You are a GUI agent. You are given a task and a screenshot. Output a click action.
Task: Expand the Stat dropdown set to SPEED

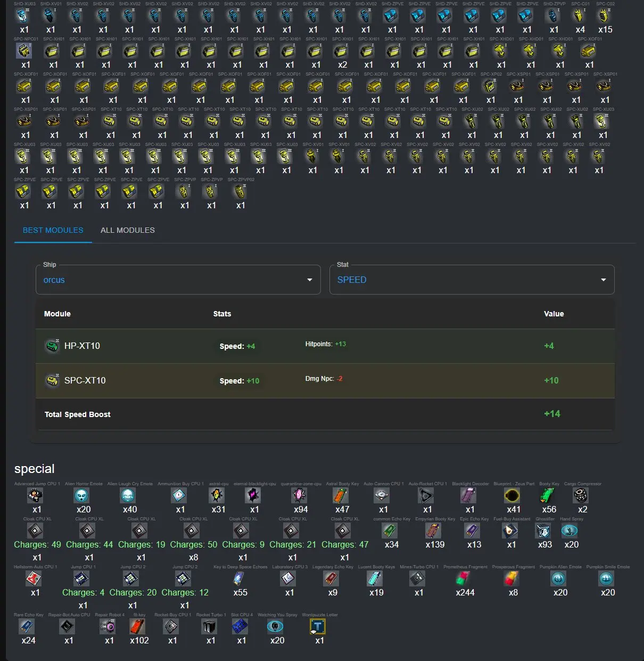coord(472,280)
